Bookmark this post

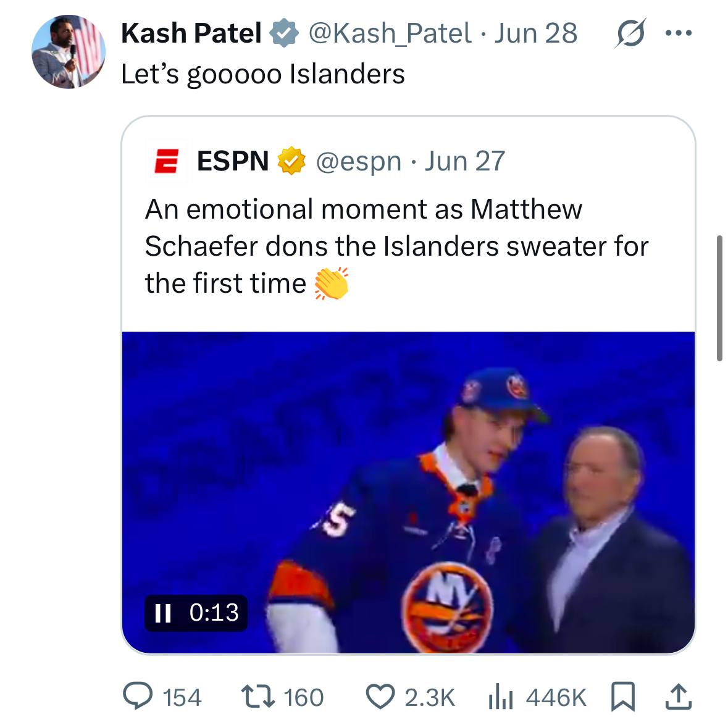coord(622,697)
